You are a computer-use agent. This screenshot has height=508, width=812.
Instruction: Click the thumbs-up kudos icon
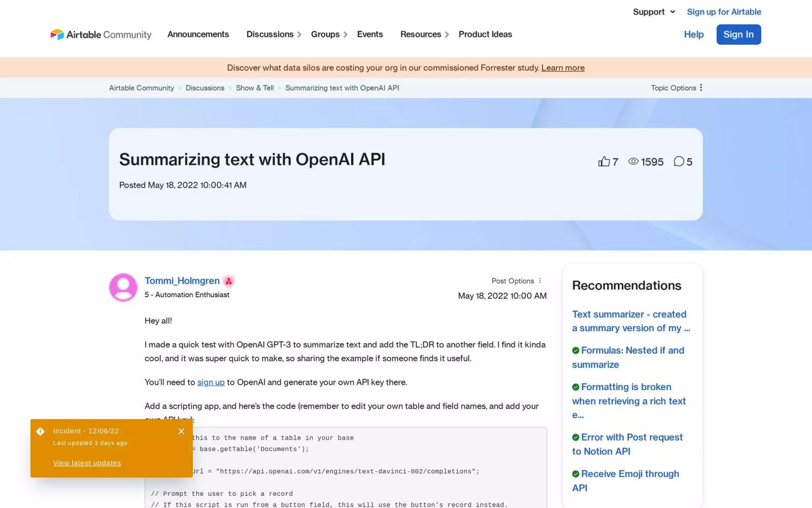[x=604, y=162]
